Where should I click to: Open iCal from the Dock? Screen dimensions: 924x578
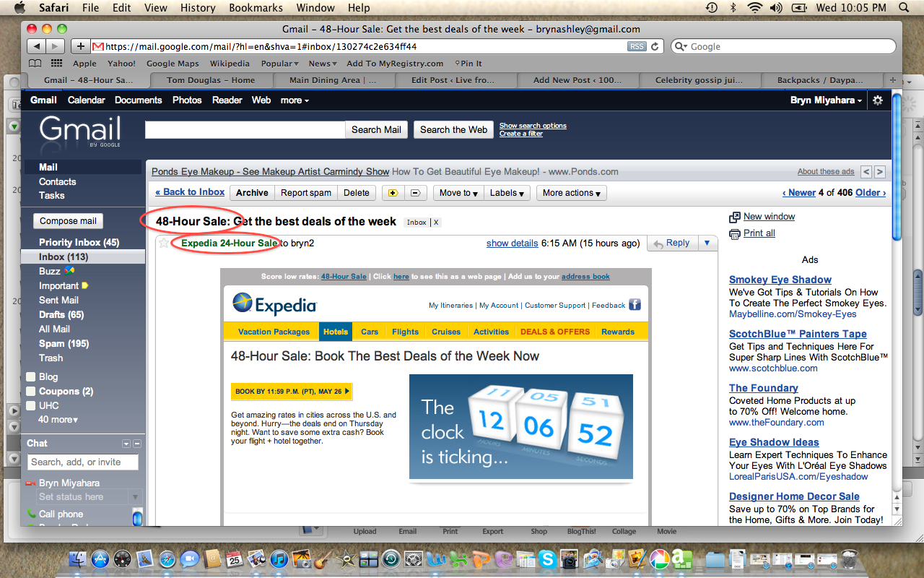(x=234, y=558)
